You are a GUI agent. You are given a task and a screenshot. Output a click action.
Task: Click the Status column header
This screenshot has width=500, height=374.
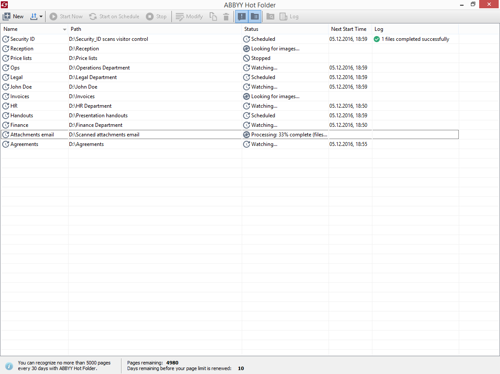tap(285, 29)
